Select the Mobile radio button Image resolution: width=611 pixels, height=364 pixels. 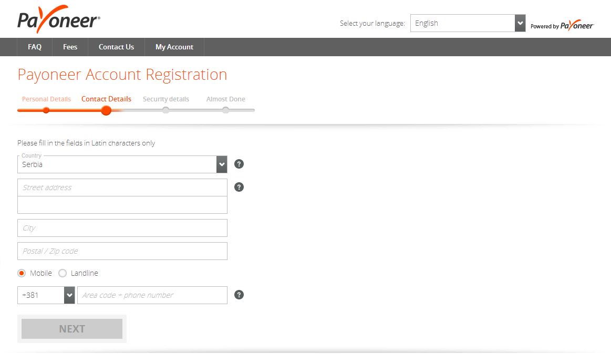(x=22, y=273)
